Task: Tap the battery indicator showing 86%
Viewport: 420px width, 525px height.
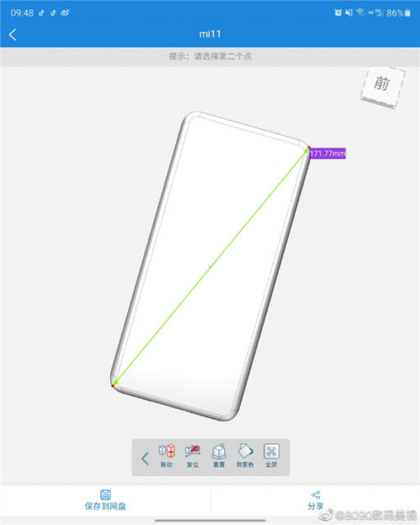Action: coord(398,13)
